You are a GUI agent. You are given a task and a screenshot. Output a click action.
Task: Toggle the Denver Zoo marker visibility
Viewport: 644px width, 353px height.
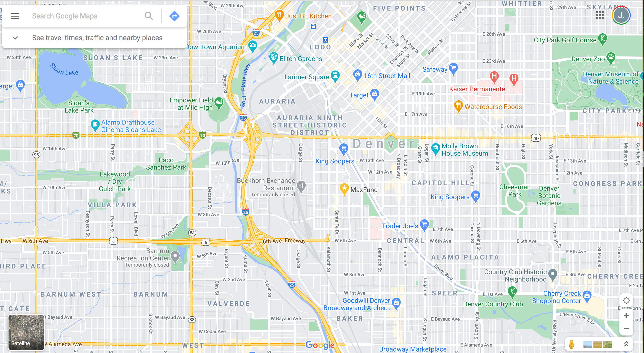click(611, 58)
